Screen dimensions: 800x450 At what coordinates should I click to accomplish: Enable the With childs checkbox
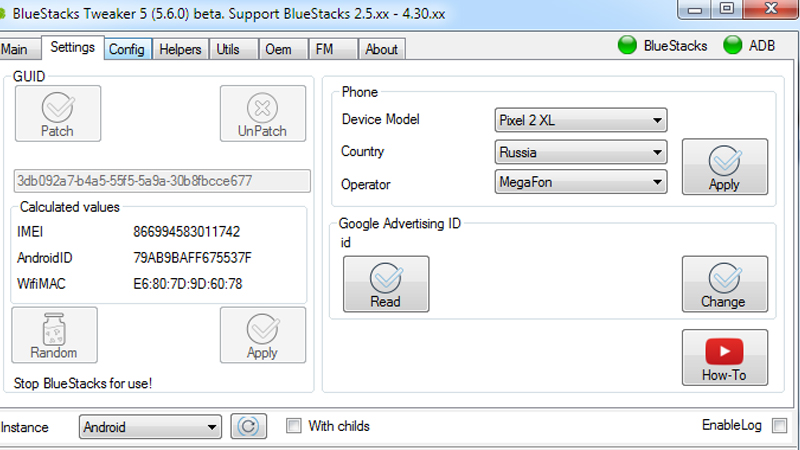pyautogui.click(x=293, y=426)
